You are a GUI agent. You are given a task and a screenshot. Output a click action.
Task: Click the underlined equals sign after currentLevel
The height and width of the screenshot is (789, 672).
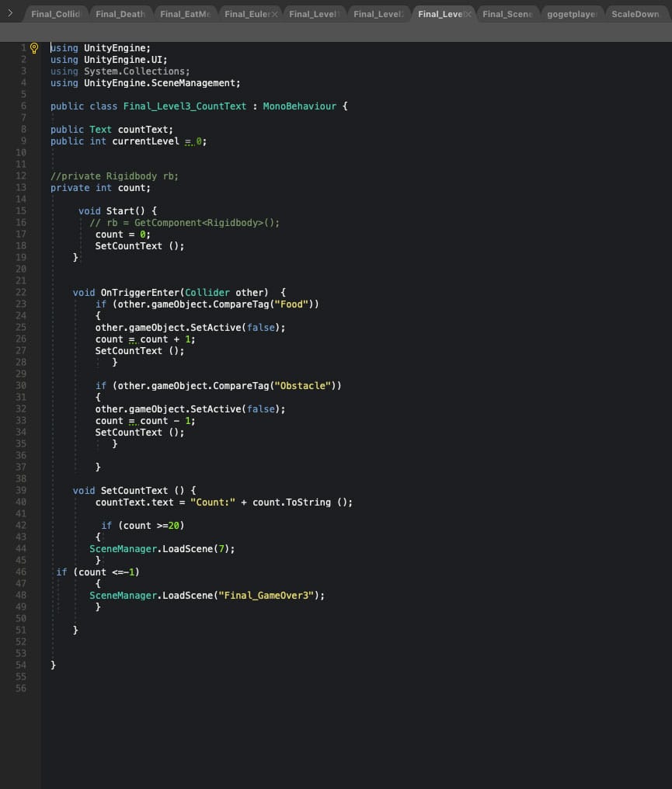[187, 141]
